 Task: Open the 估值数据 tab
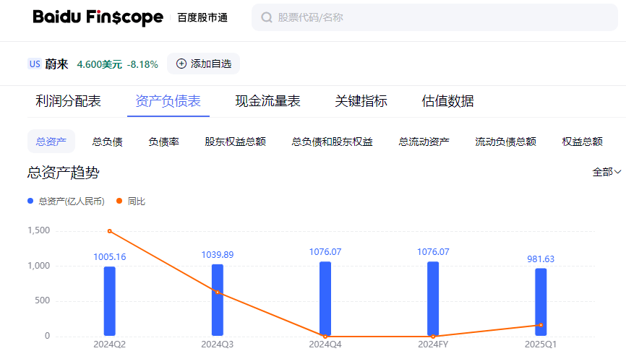[x=447, y=101]
